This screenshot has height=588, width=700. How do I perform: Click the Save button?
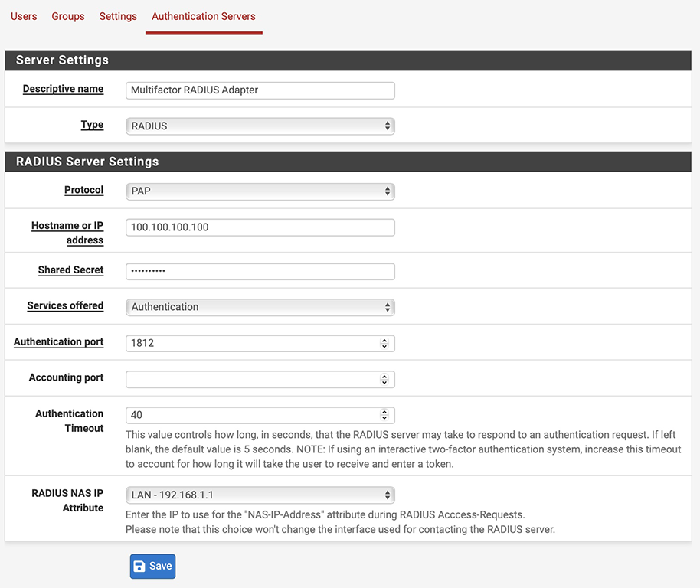click(x=152, y=566)
